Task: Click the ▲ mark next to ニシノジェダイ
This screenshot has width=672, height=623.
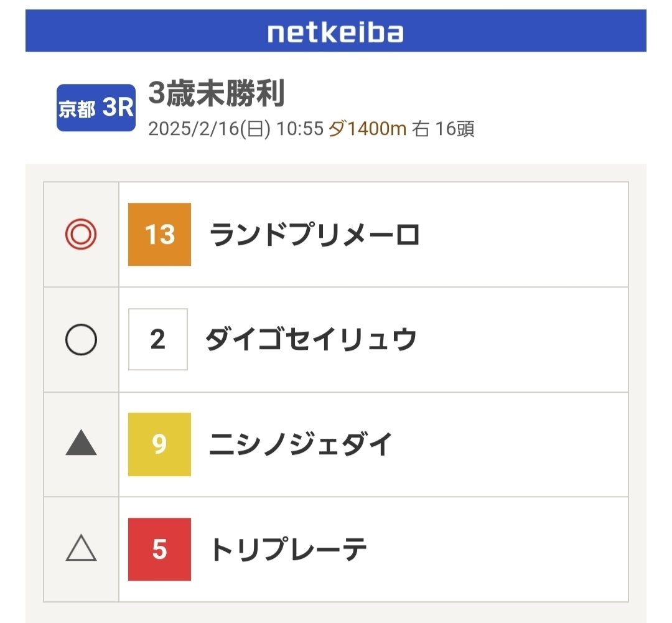Action: click(80, 443)
